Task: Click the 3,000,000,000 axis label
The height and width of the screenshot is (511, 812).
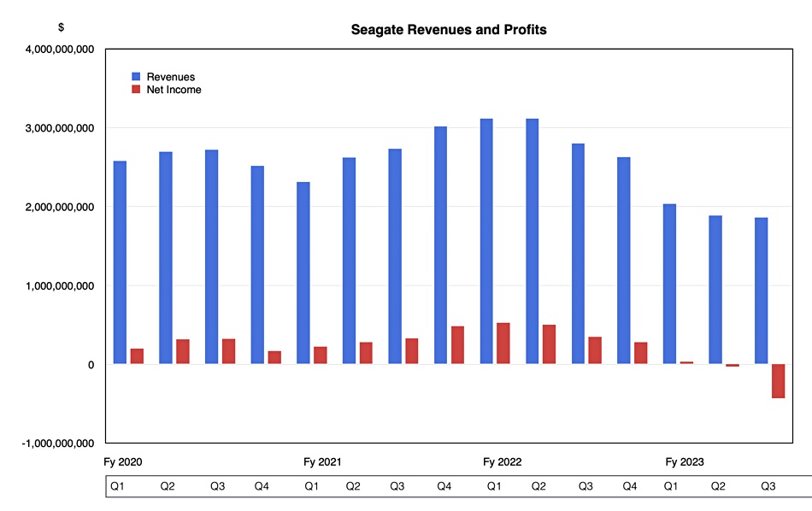Action: point(60,128)
